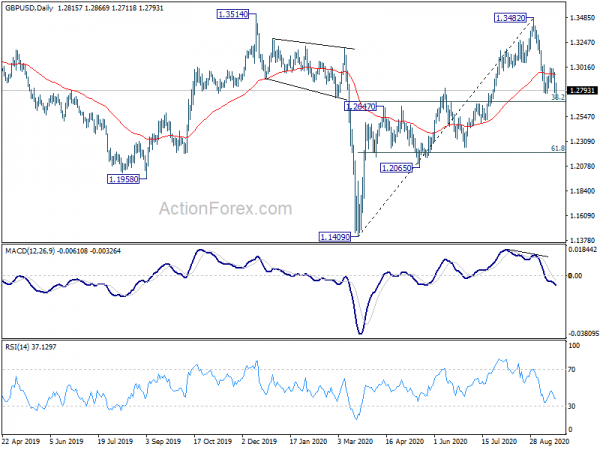Viewport: 600px width, 450px height.
Task: Select the RSI(14) 37.1297 indicator label
Action: pyautogui.click(x=31, y=347)
